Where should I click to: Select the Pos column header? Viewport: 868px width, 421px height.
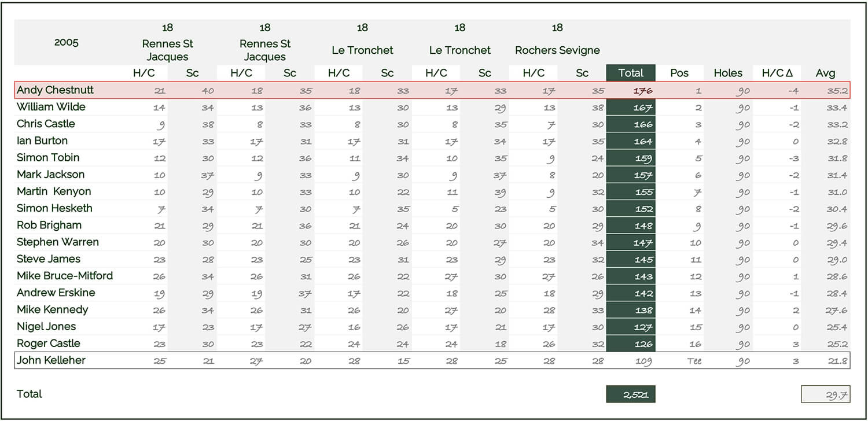point(679,73)
